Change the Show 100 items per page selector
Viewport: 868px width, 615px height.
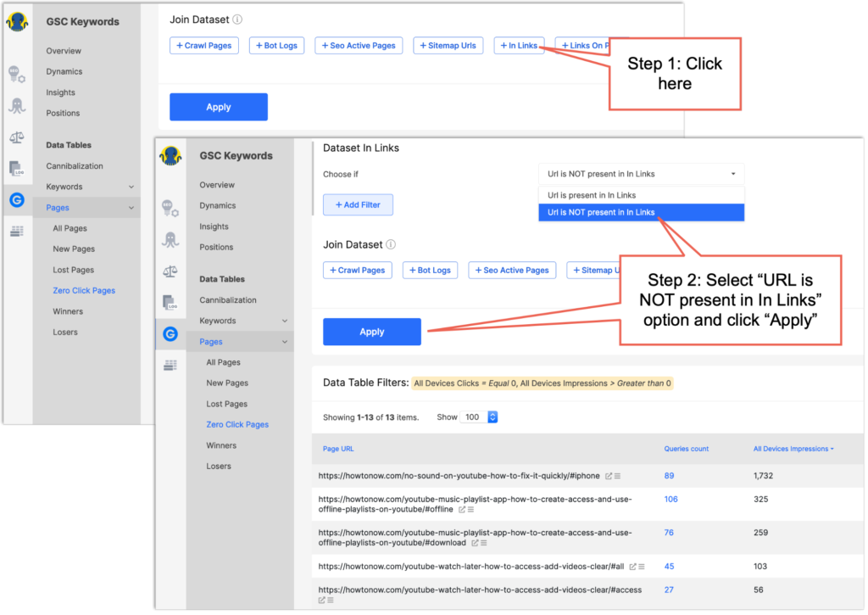tap(479, 417)
